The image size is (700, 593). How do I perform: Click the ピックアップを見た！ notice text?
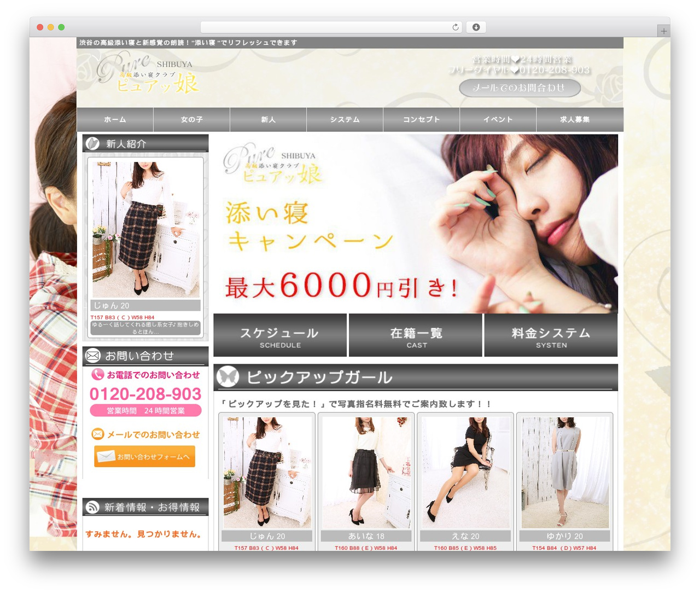[x=355, y=404]
